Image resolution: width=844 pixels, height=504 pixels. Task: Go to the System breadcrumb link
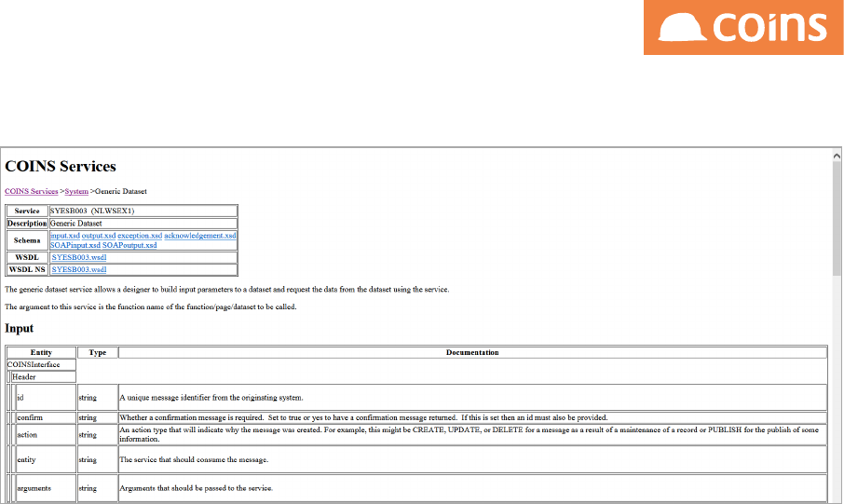point(76,191)
